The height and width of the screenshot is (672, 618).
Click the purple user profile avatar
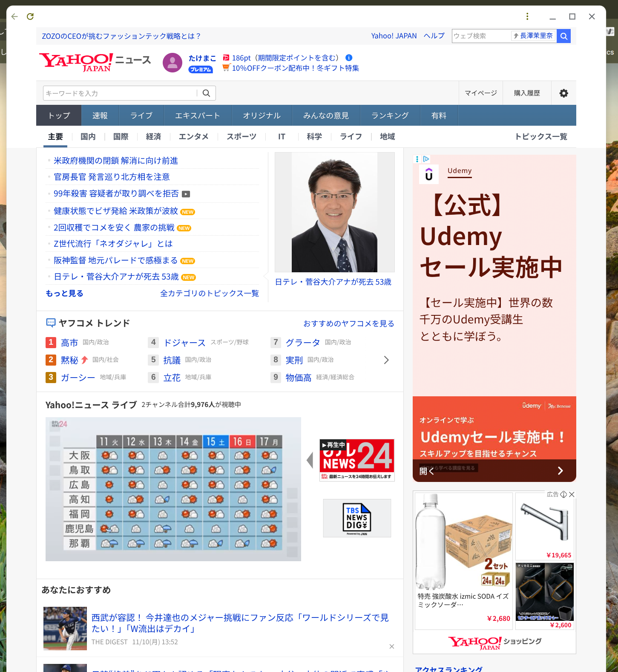pyautogui.click(x=172, y=63)
